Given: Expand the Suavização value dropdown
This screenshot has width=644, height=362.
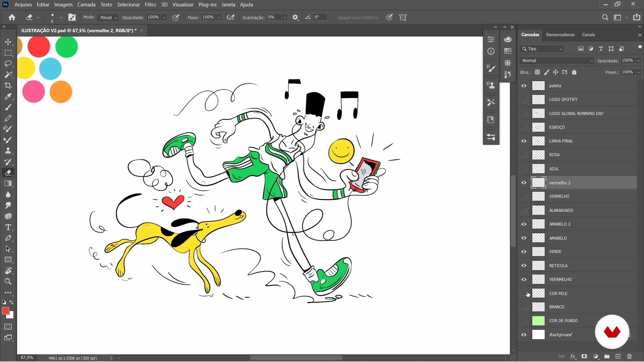Looking at the screenshot, I should (284, 17).
